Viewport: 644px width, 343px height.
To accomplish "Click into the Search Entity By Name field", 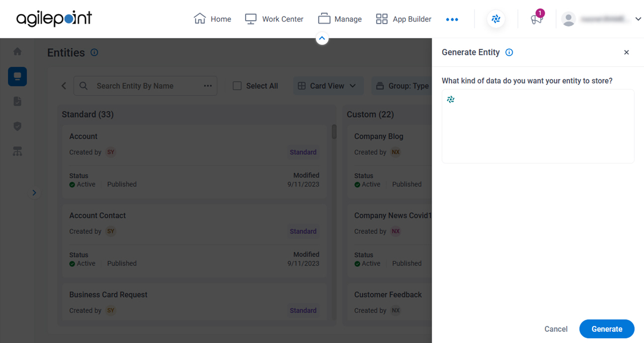I will tap(145, 86).
